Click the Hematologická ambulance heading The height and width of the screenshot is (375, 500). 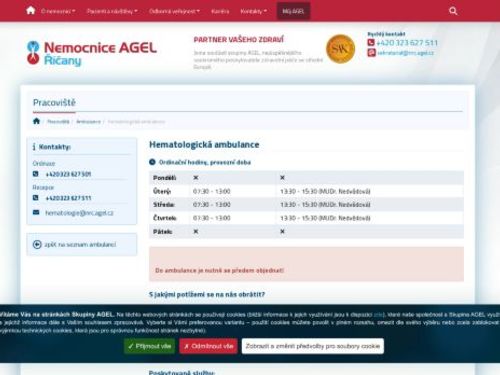pyautogui.click(x=204, y=145)
